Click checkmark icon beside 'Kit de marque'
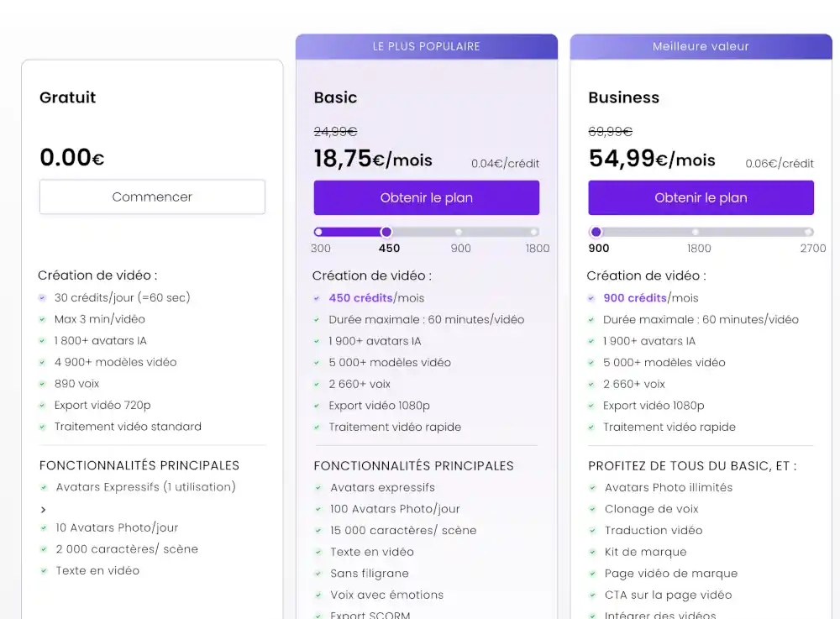 (x=592, y=552)
